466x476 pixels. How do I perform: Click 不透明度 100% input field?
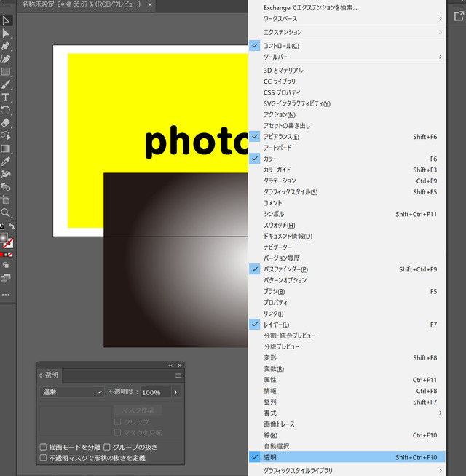156,392
